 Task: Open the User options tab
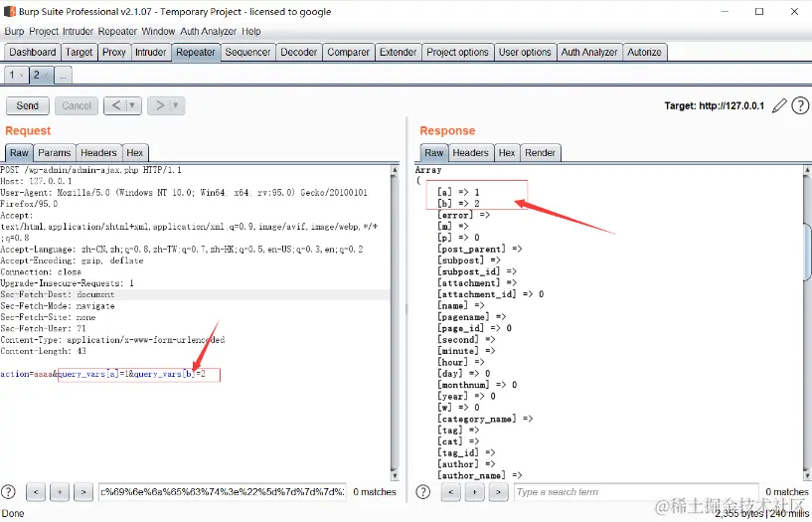pos(525,53)
